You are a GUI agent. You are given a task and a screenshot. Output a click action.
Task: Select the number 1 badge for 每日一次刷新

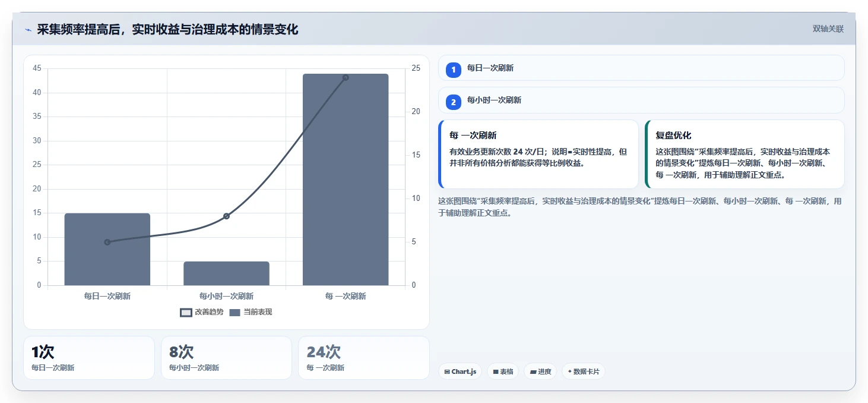coord(454,70)
